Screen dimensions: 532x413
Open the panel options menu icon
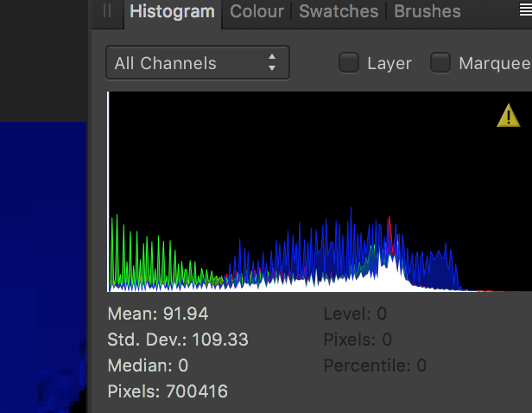pos(526,10)
